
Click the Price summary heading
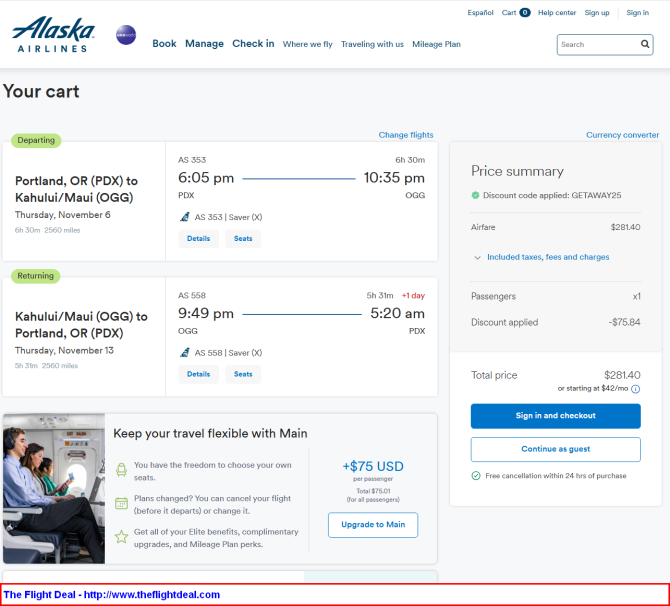point(517,171)
